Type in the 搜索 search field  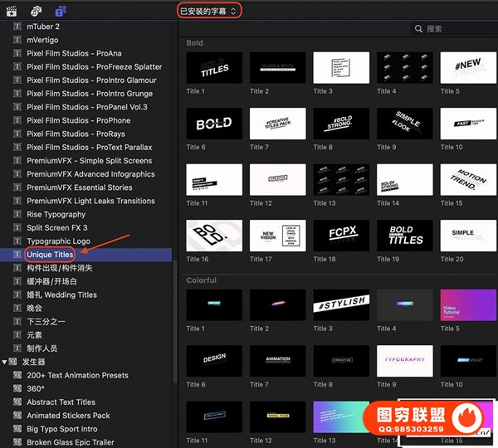pyautogui.click(x=456, y=29)
